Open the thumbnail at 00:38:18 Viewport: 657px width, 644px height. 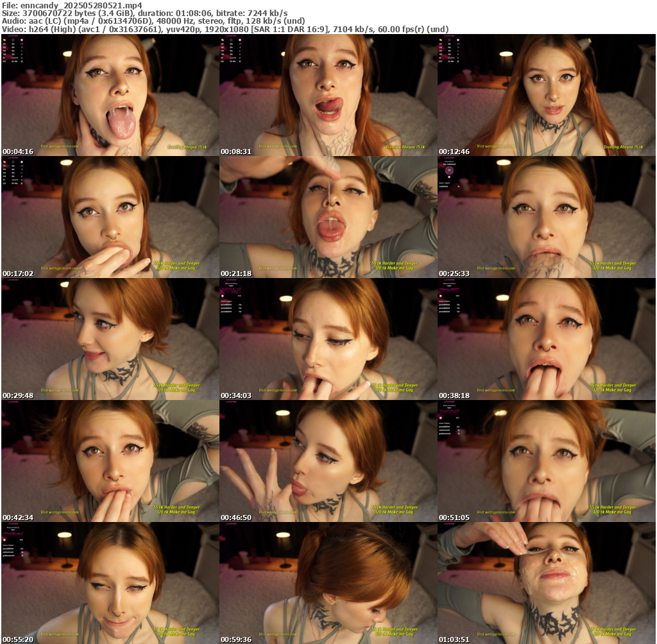pyautogui.click(x=546, y=339)
